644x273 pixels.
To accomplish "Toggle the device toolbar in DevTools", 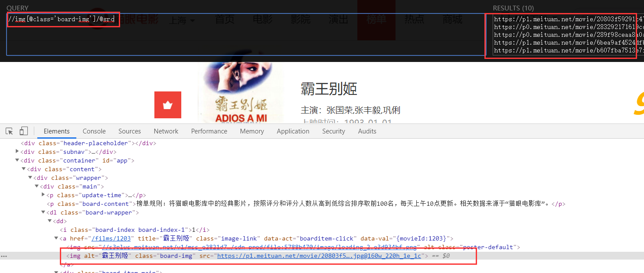I will pyautogui.click(x=23, y=131).
